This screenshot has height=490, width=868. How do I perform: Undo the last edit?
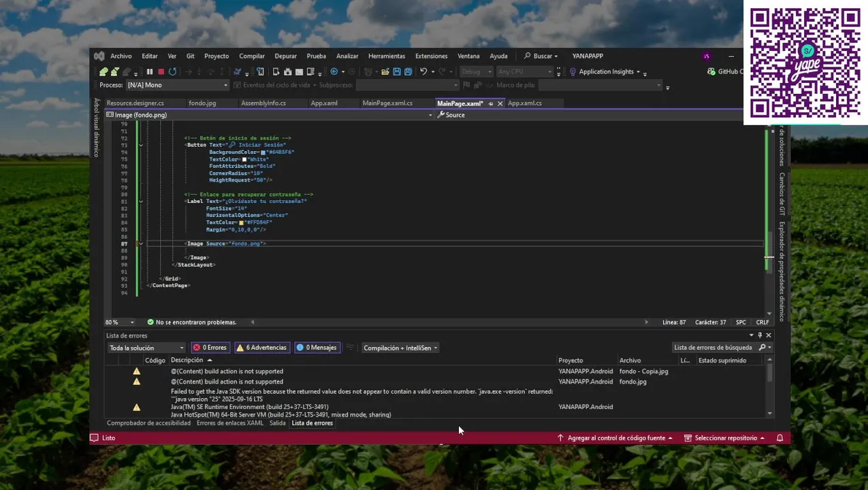pyautogui.click(x=423, y=71)
